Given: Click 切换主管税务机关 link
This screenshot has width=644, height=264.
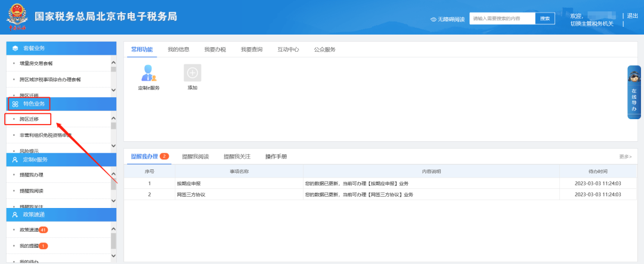Looking at the screenshot, I should [x=592, y=23].
